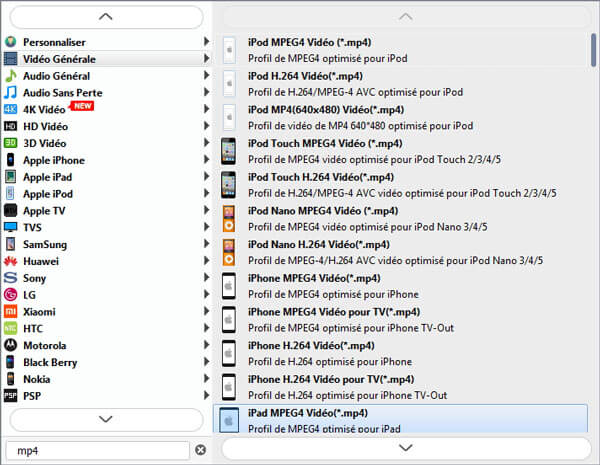
Task: Click the iPod Nano H.264 Vidéo thumbnail
Action: pos(228,253)
